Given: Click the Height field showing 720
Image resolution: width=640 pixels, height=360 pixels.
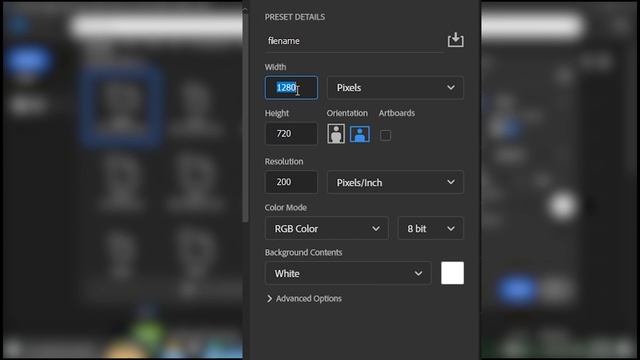Looking at the screenshot, I should click(x=291, y=134).
